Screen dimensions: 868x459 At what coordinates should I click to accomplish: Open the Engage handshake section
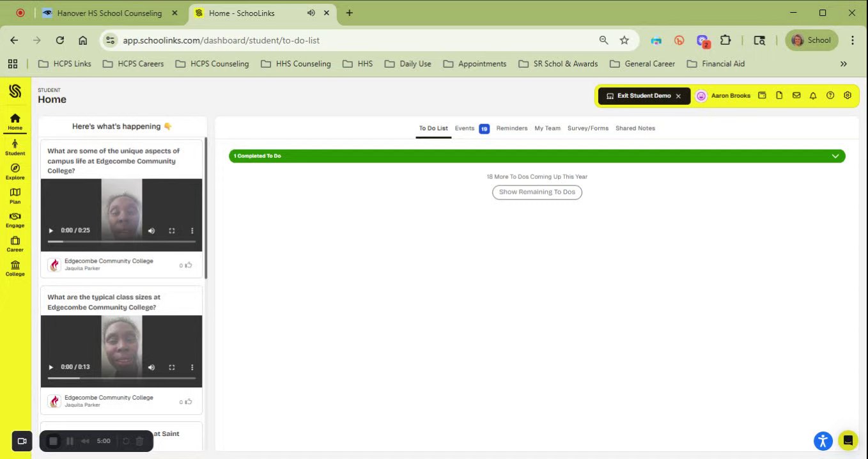(15, 220)
